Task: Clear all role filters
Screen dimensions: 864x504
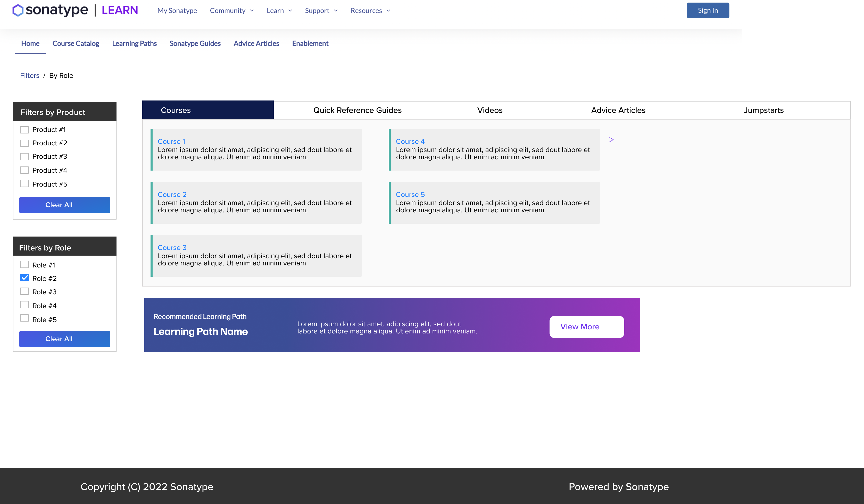Action: [x=64, y=339]
